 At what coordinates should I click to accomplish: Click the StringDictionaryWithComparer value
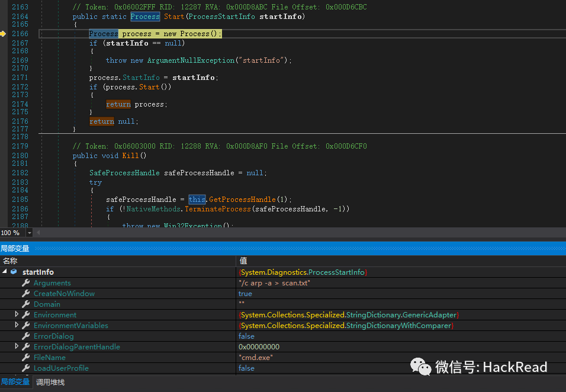[x=346, y=326]
